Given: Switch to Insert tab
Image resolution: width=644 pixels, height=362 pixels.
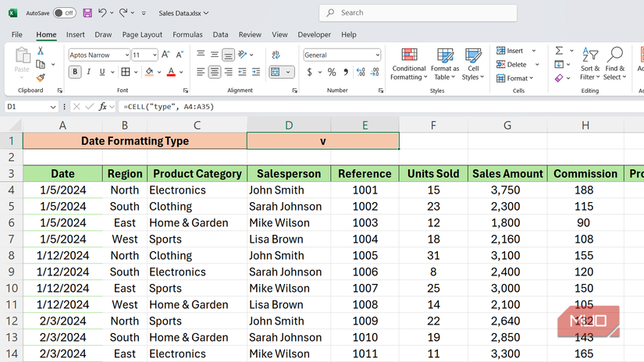Looking at the screenshot, I should coord(76,34).
